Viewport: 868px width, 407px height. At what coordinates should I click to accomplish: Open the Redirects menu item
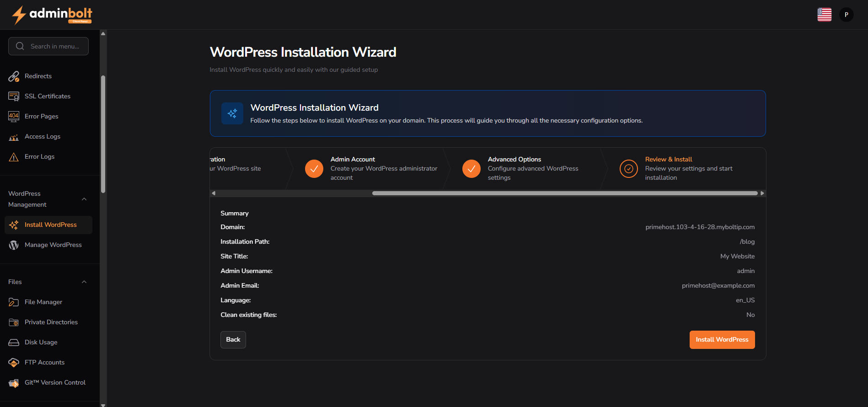coord(48,76)
